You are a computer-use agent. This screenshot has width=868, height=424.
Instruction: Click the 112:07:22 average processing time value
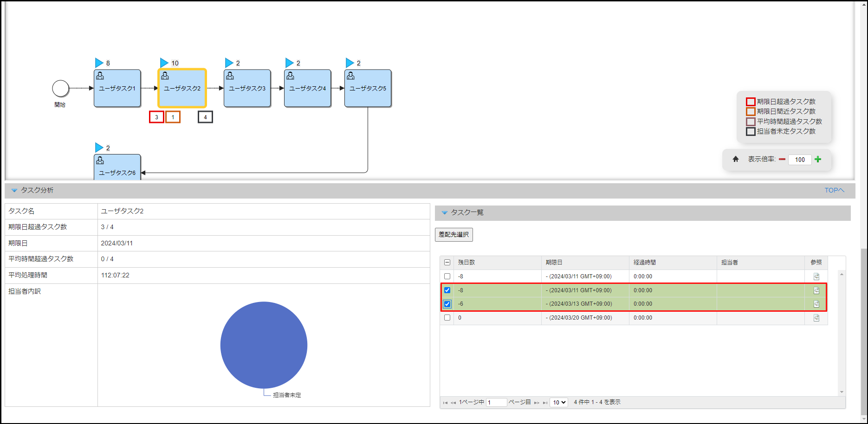pos(115,275)
